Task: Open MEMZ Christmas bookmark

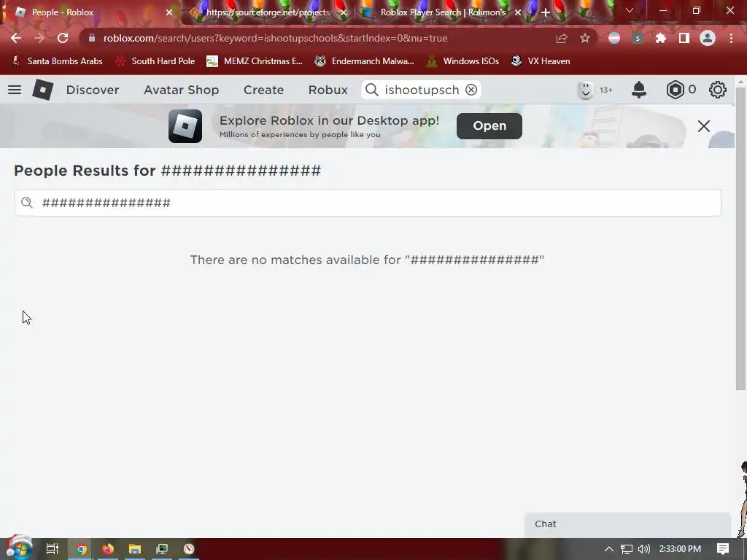Action: (255, 61)
